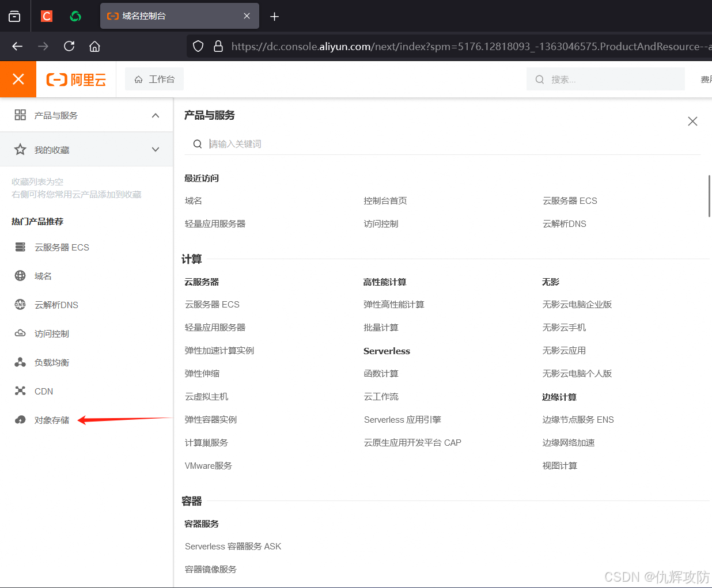Click the 域名 globe icon
Image resolution: width=712 pixels, height=588 pixels.
point(20,276)
